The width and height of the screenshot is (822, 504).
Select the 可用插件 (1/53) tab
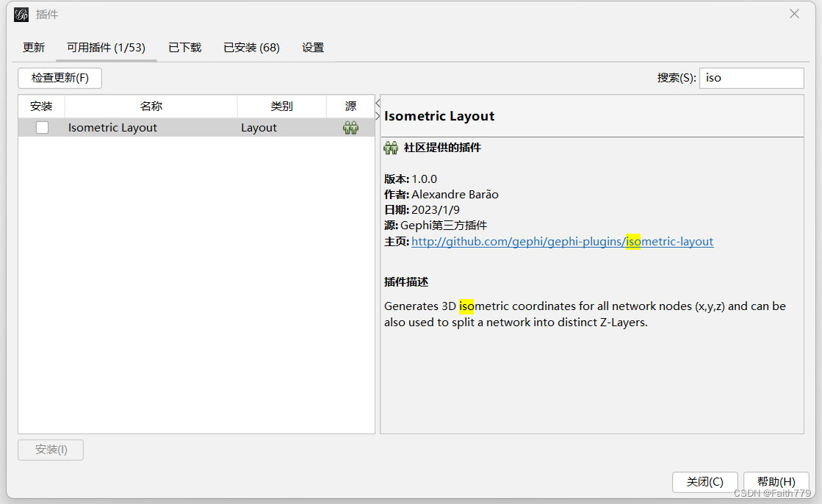106,48
